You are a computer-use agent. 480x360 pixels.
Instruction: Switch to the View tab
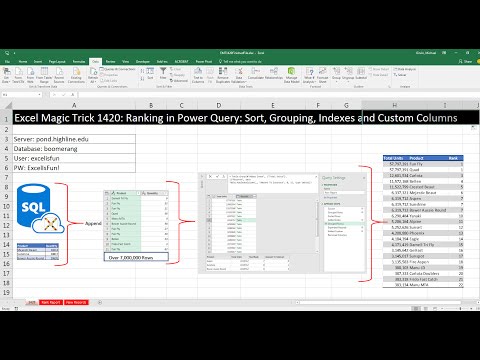point(125,62)
